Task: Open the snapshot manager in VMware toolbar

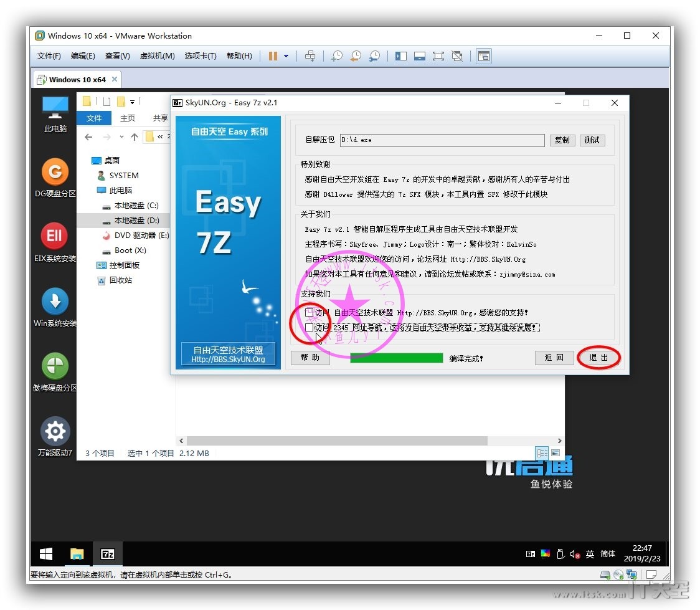Action: (374, 56)
